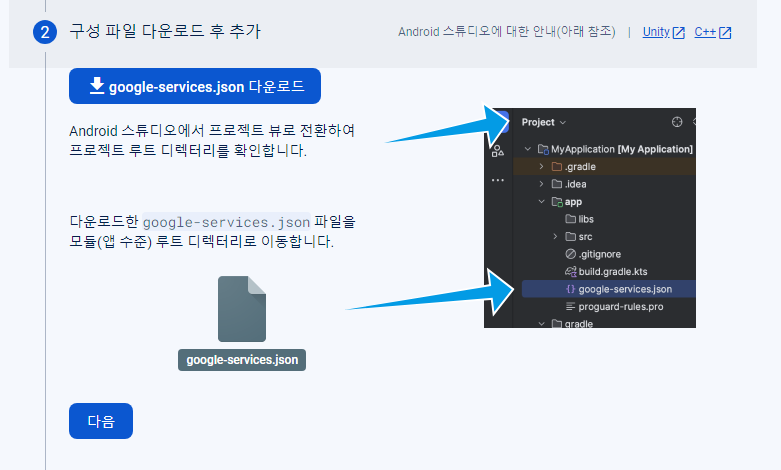Image resolution: width=781 pixels, height=470 pixels.
Task: Click the proguard-rules.pro lines icon
Action: [571, 306]
